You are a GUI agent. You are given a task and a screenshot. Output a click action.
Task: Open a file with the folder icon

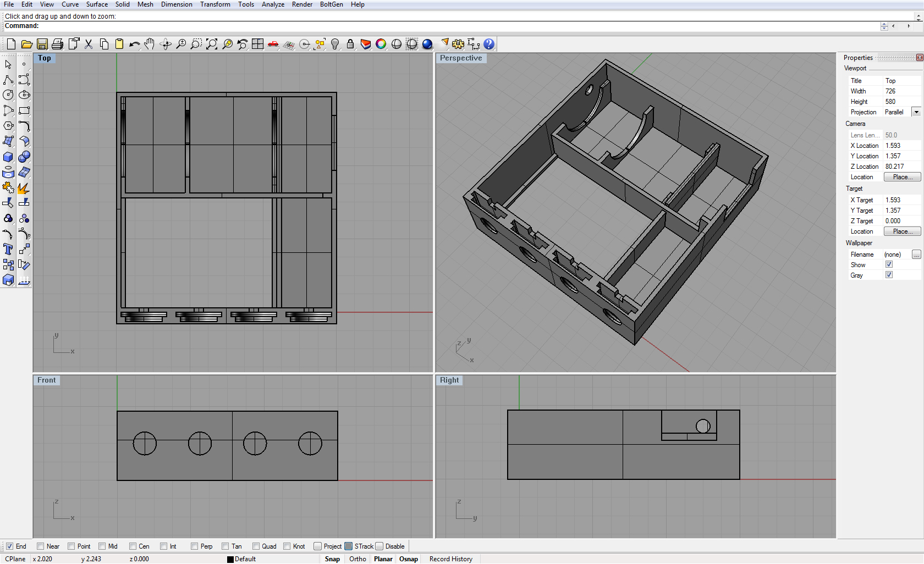pos(26,45)
